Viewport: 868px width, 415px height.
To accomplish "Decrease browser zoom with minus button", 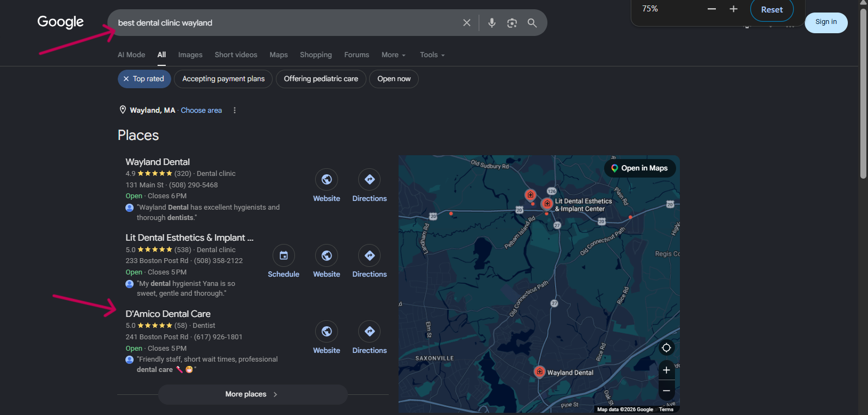I will tap(712, 9).
